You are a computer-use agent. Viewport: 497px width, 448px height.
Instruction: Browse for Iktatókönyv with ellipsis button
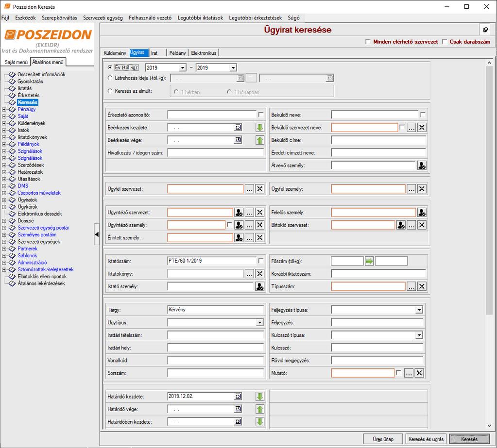(249, 274)
